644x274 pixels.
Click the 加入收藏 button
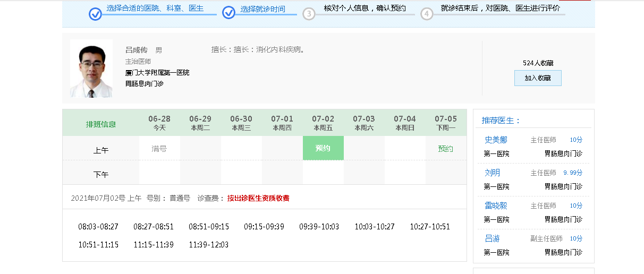[538, 78]
